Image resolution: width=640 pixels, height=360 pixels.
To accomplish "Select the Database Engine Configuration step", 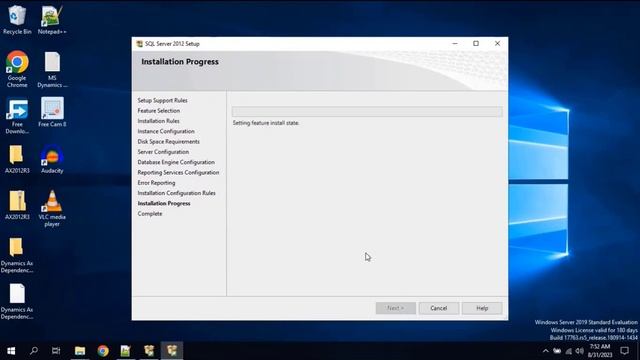I will pos(176,162).
